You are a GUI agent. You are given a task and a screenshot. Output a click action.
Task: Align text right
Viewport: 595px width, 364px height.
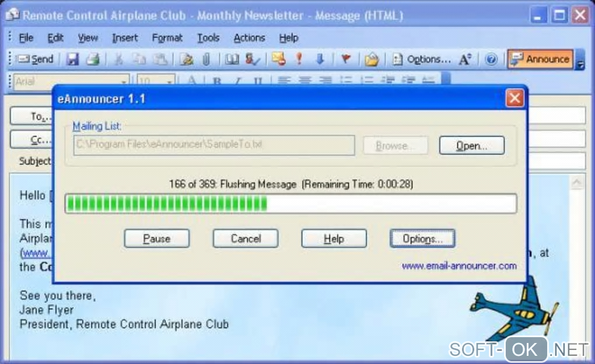pyautogui.click(x=325, y=80)
